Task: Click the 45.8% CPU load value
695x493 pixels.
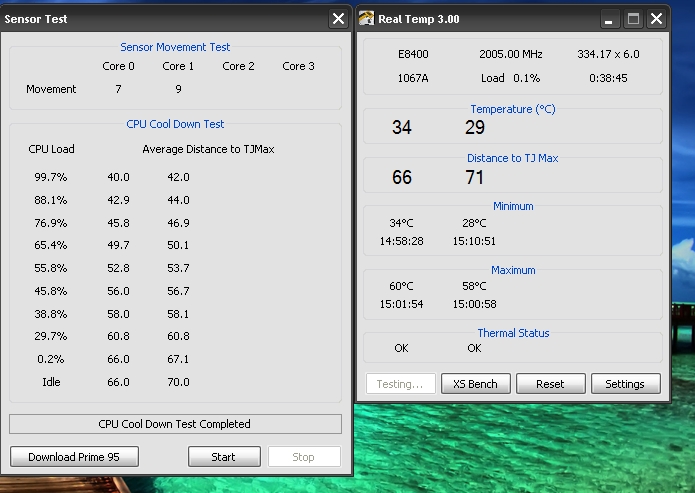Action: (x=51, y=291)
